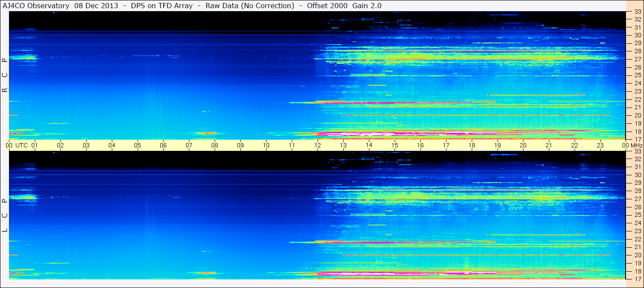Jump to the 23 hour time marker
644x288 pixels.
[600, 145]
